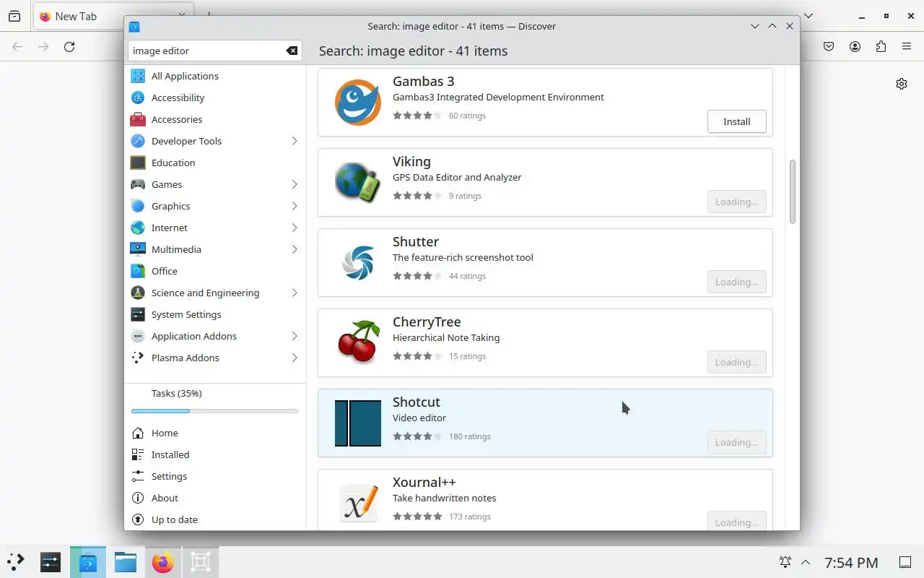The height and width of the screenshot is (578, 924).
Task: Open Dolphin file manager from taskbar
Action: tap(126, 562)
